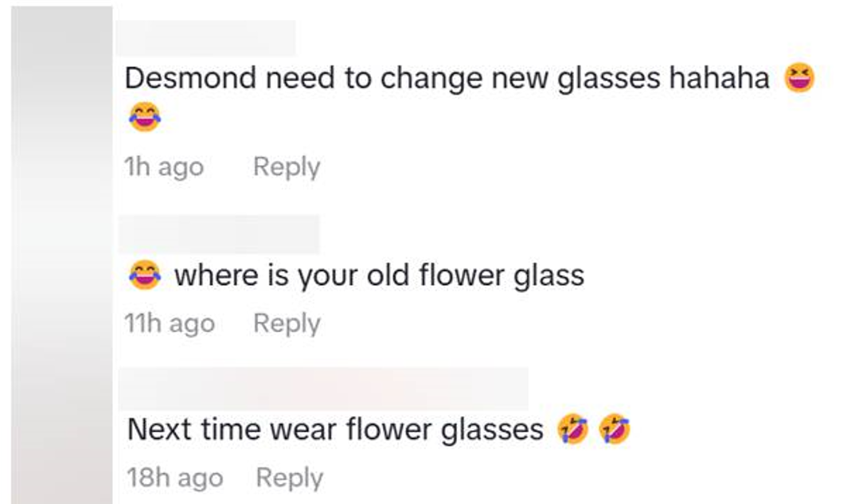Click the "11h ago" timestamp
The height and width of the screenshot is (504, 851).
click(170, 323)
